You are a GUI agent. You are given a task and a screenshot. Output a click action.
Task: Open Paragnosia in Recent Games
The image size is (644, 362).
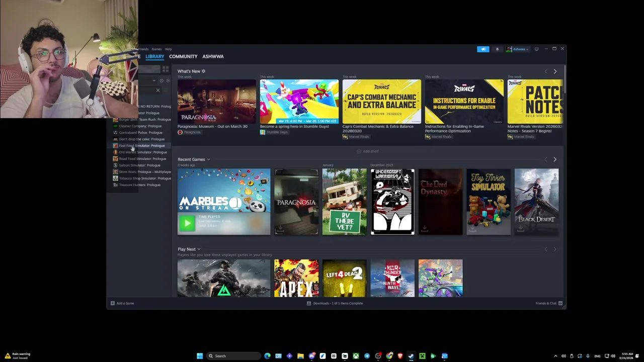tap(296, 202)
